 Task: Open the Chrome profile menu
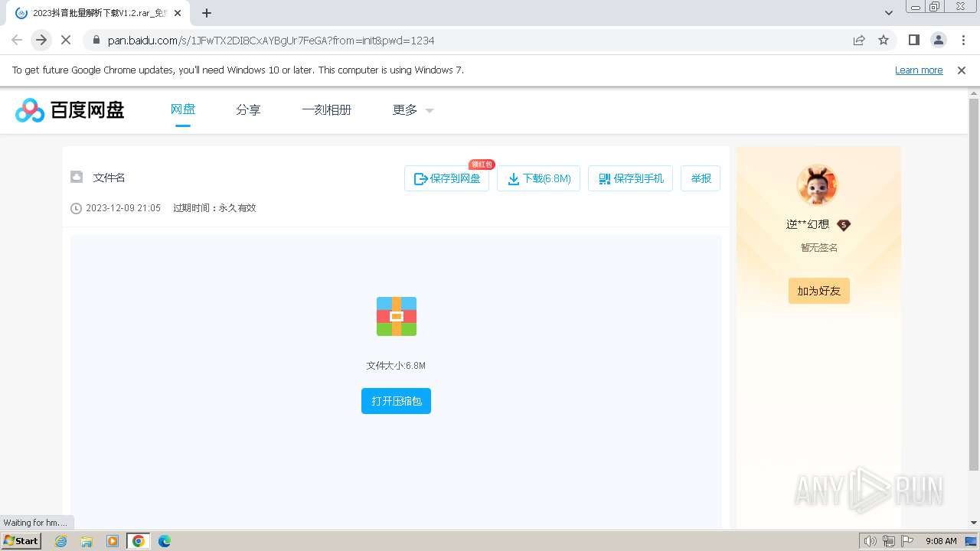click(x=938, y=40)
